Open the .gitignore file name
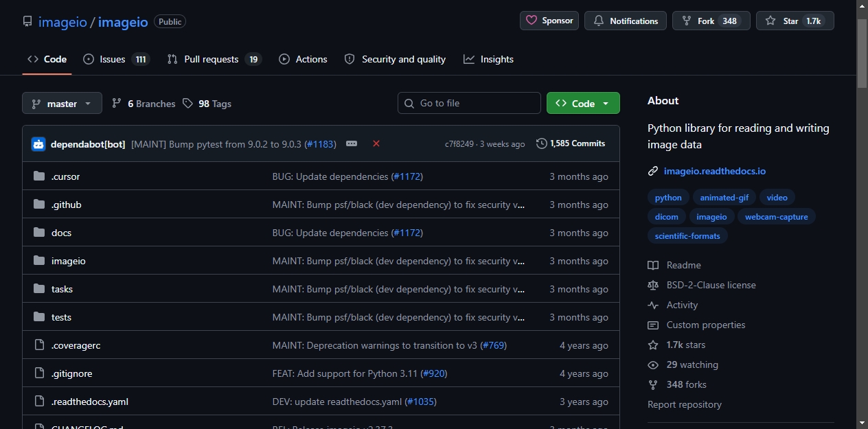The width and height of the screenshot is (868, 429). tap(71, 373)
